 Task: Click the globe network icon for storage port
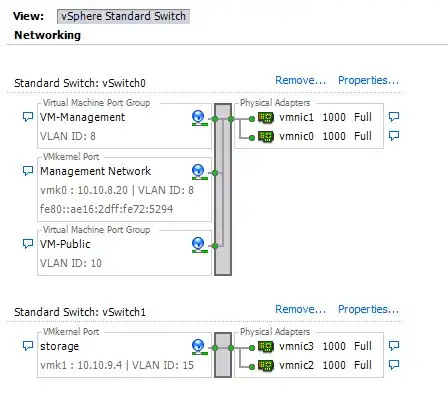(199, 347)
